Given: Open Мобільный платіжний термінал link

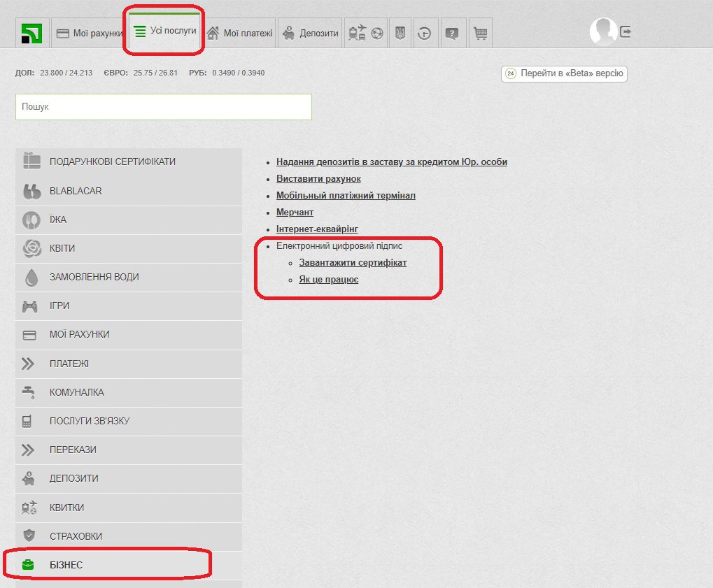Looking at the screenshot, I should 346,196.
